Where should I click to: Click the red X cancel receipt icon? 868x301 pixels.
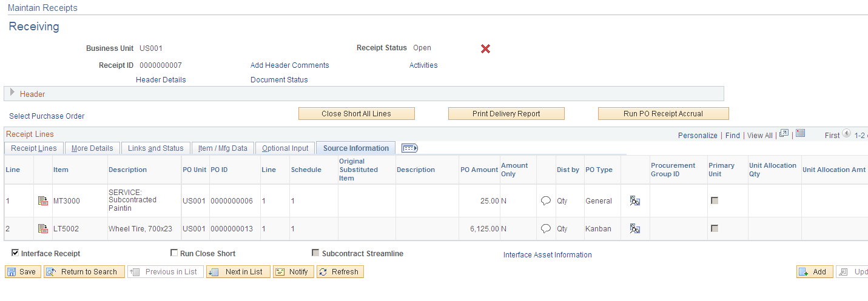tap(485, 48)
